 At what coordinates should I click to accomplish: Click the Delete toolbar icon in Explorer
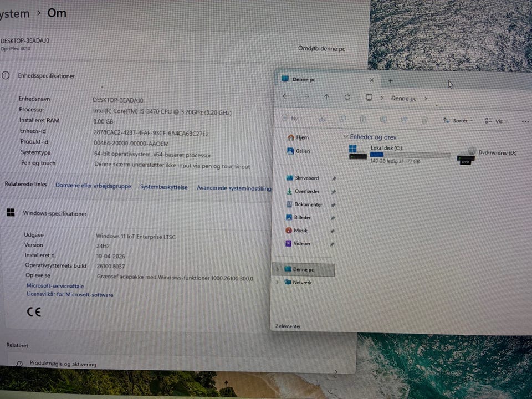point(424,120)
